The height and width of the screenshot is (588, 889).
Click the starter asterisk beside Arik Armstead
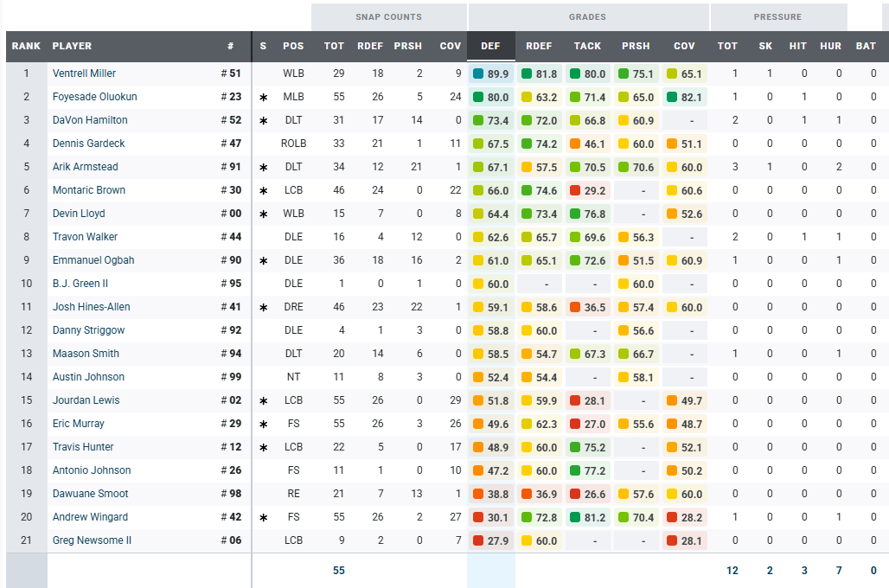(x=263, y=168)
